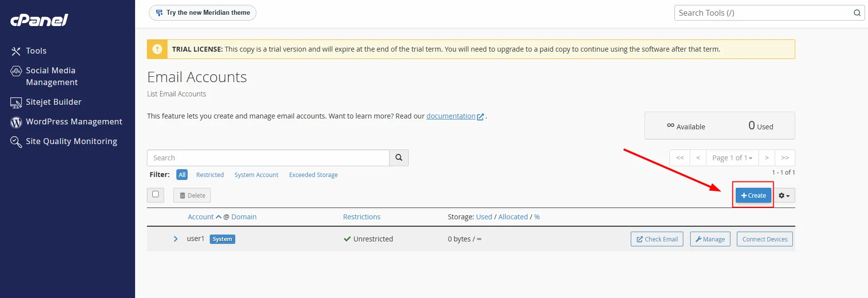
Task: Sort by Used storage
Action: (x=484, y=217)
